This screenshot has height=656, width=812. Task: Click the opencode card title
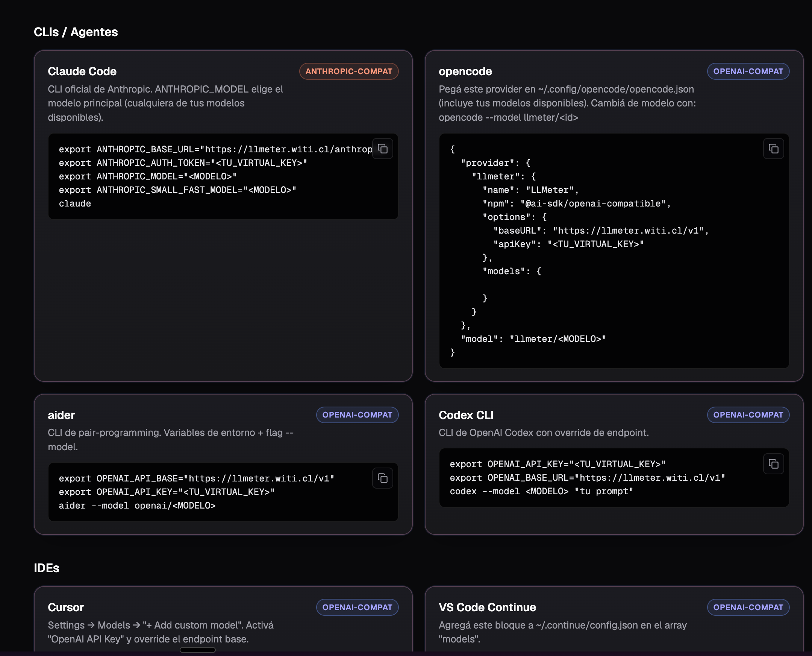coord(465,71)
